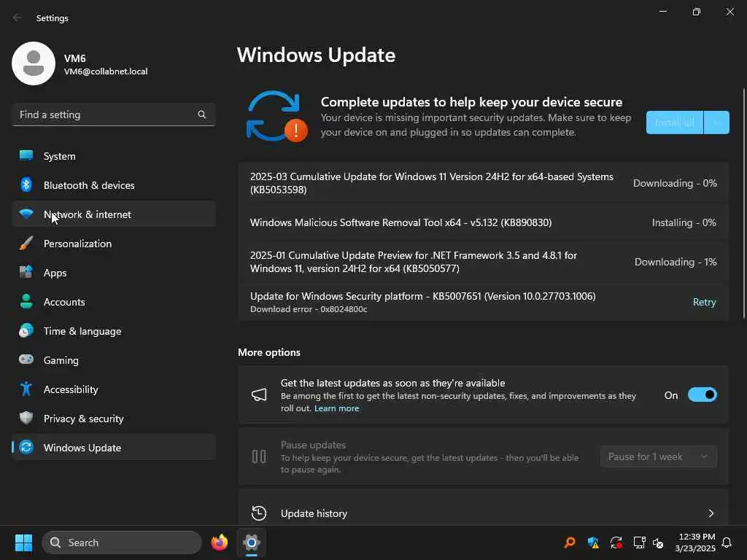Viewport: 747px width, 560px height.
Task: Turn off Get the latest updates toggle
Action: click(703, 394)
